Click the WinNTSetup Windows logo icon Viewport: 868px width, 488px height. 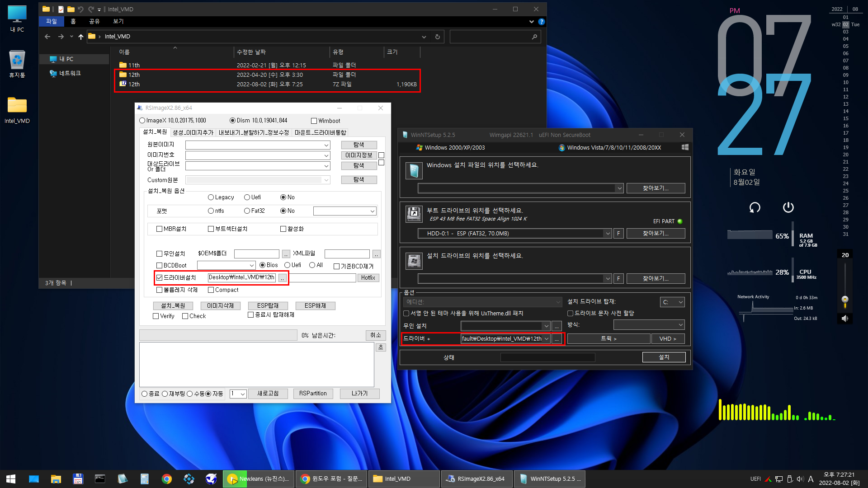[x=685, y=147]
